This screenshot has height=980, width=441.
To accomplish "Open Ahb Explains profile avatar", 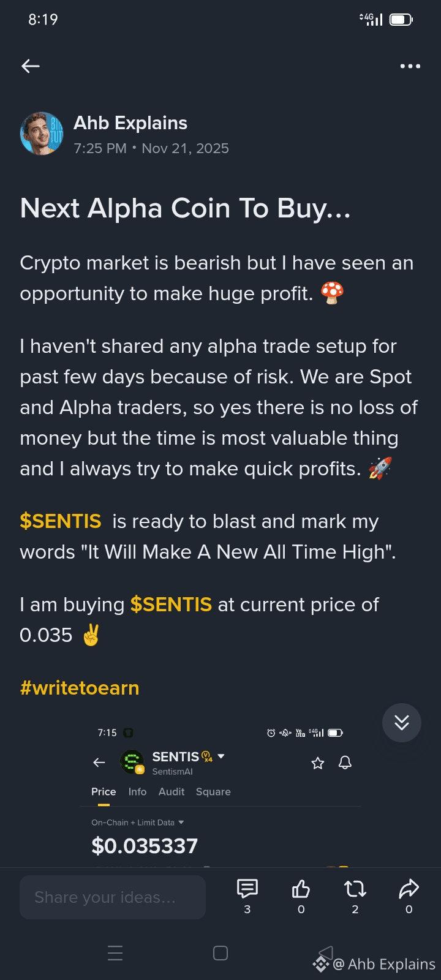I will [x=42, y=134].
